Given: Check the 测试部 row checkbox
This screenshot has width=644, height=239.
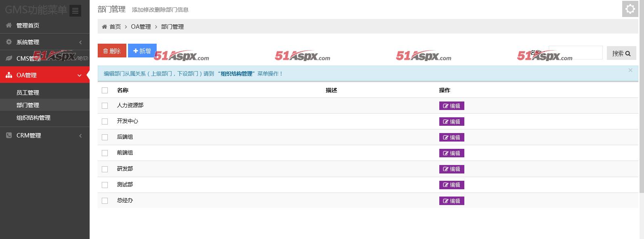Looking at the screenshot, I should [x=105, y=185].
